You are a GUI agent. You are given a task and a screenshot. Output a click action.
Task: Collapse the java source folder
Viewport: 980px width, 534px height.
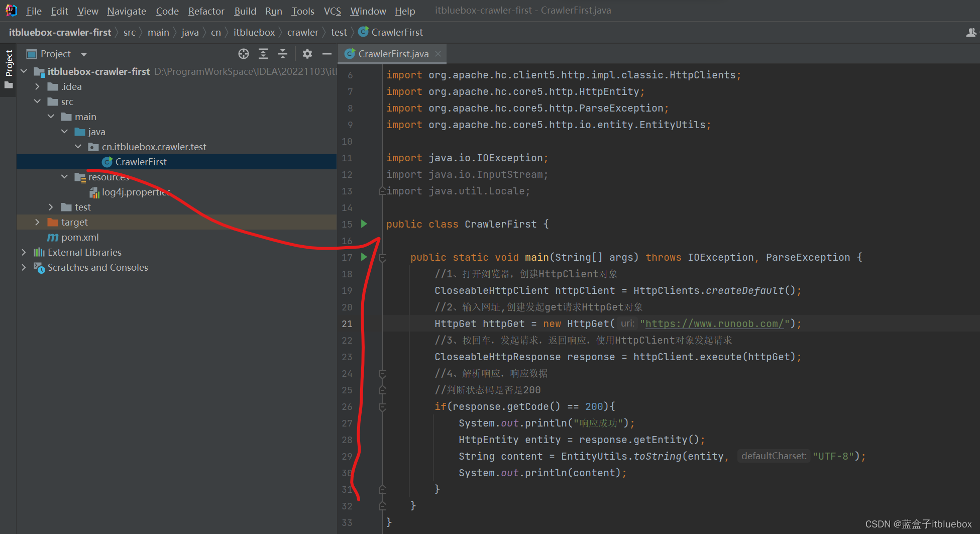[64, 132]
